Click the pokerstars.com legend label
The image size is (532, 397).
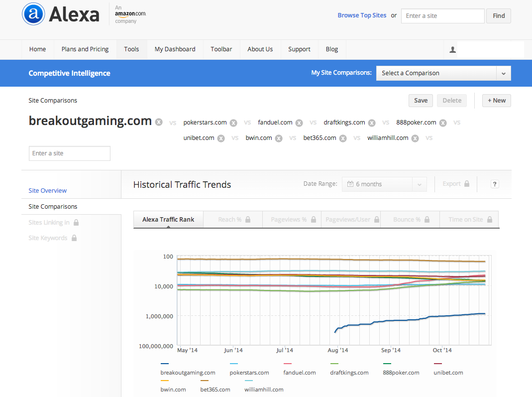249,373
